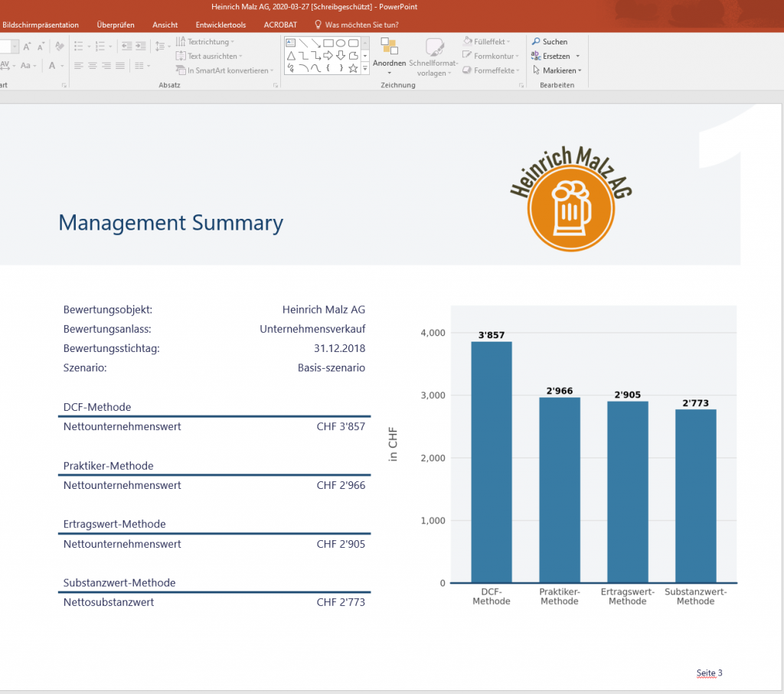Select the down arrow shape

tap(341, 55)
